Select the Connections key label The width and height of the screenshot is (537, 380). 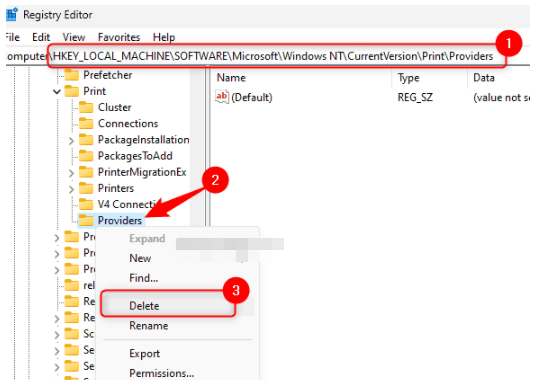(x=128, y=123)
